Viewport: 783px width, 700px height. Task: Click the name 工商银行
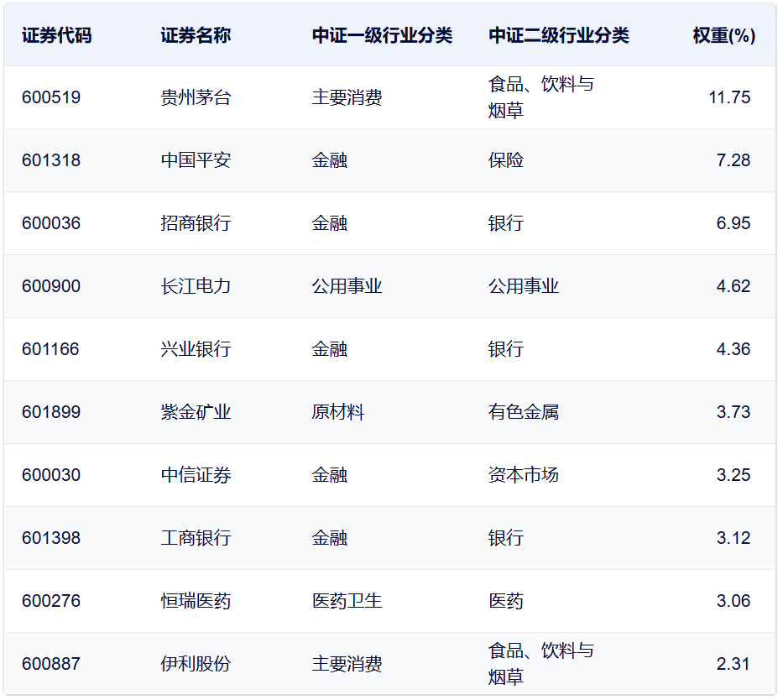[x=196, y=538]
